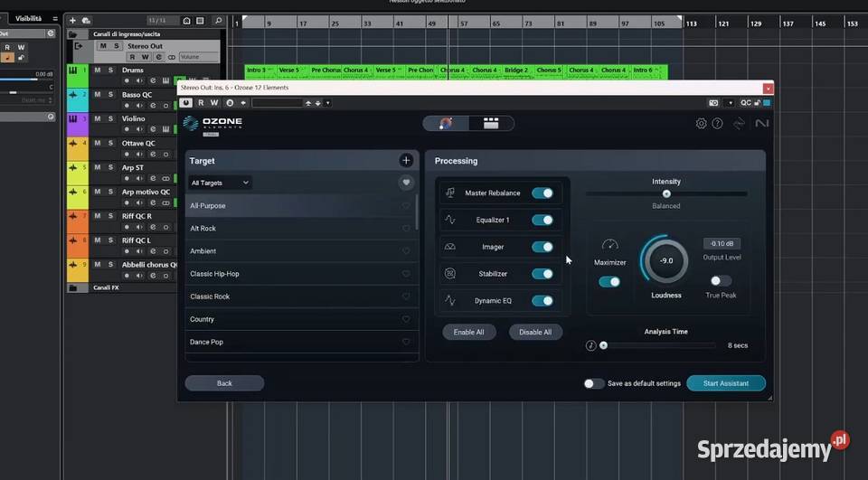Viewport: 868px width, 480px height.
Task: Click bar 113 on timeline ruler
Action: click(692, 24)
